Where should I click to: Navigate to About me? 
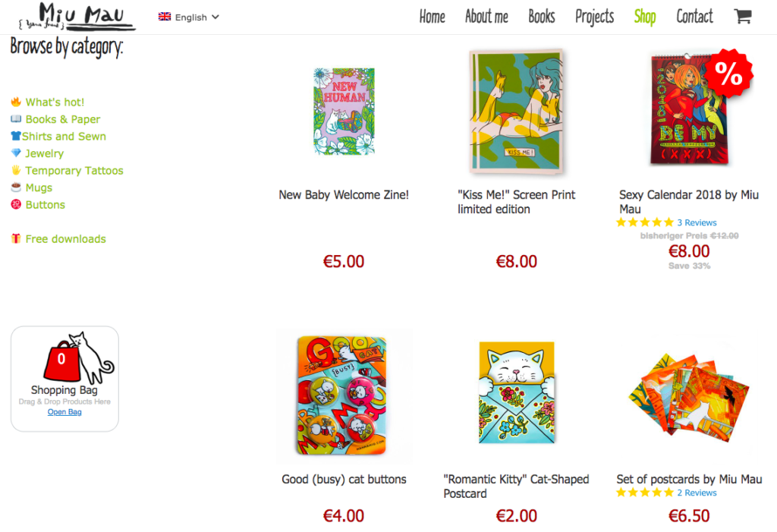486,17
